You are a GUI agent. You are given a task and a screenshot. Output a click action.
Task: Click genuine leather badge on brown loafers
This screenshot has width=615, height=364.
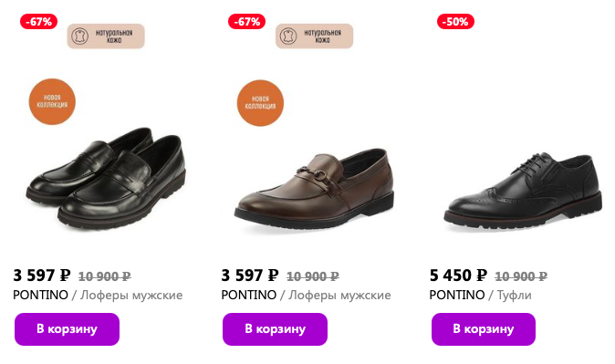[314, 36]
